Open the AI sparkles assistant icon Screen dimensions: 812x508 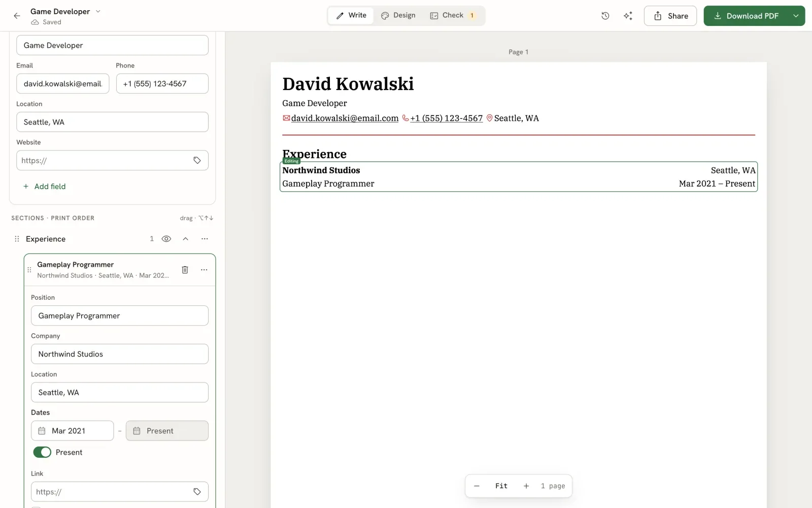click(x=628, y=16)
